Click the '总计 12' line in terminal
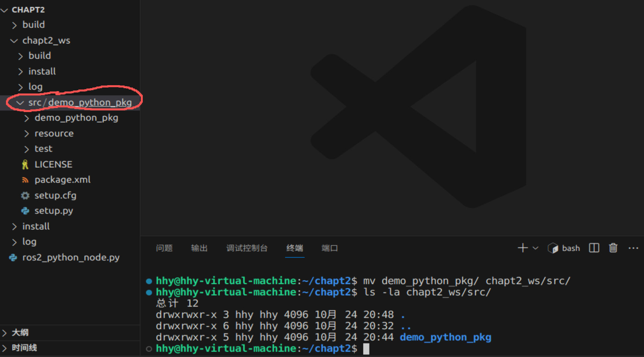 pos(177,303)
